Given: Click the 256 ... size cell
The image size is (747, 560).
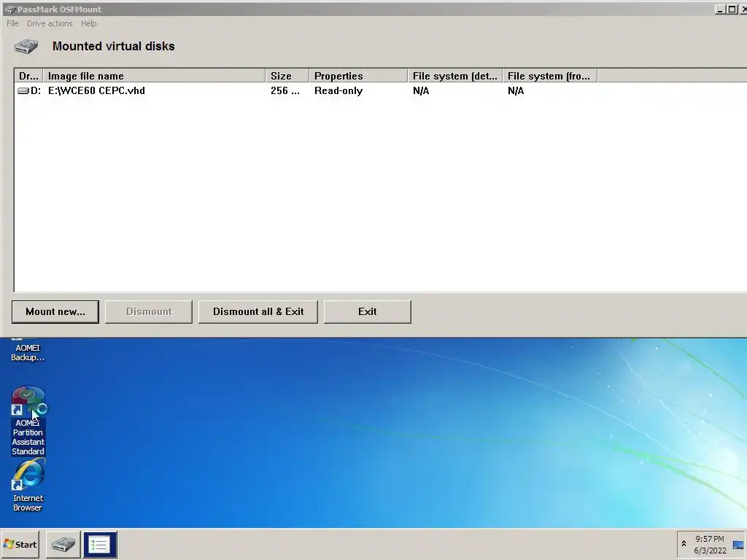Looking at the screenshot, I should click(285, 90).
